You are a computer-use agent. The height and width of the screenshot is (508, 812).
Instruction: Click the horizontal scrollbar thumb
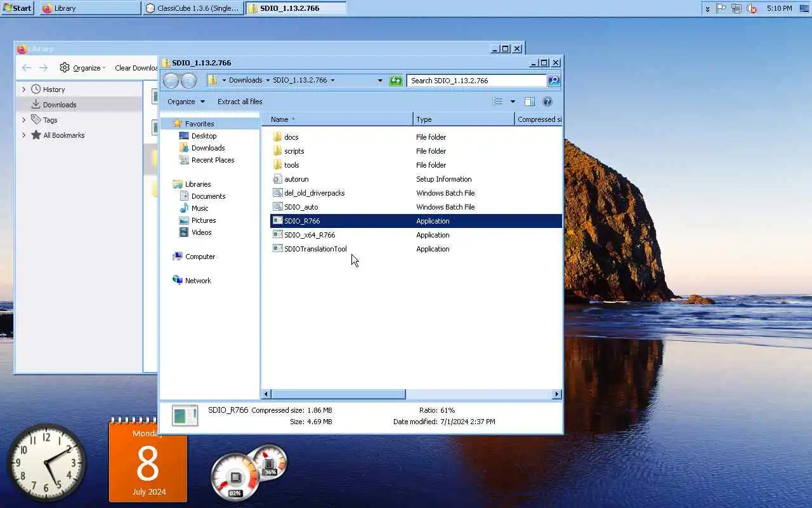click(338, 394)
